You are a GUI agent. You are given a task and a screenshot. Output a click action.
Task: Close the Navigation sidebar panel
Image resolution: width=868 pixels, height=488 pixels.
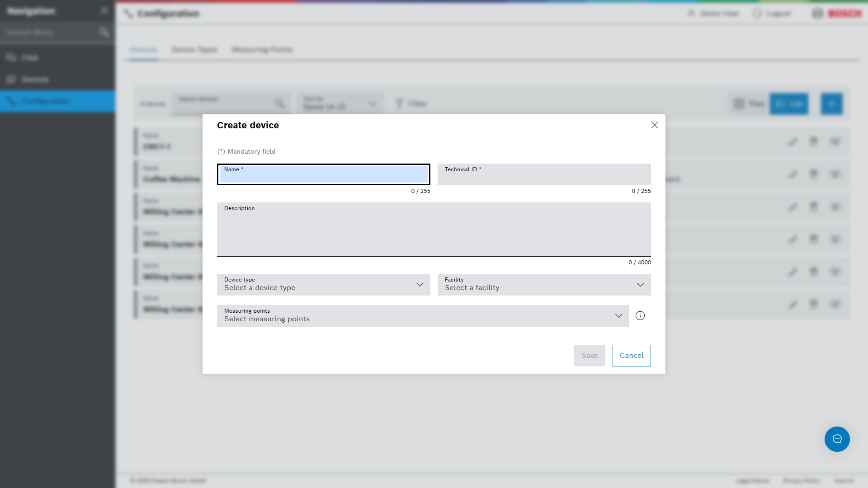click(104, 11)
